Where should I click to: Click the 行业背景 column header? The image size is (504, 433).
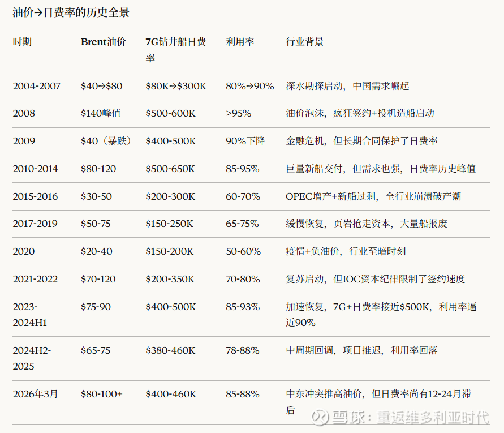pyautogui.click(x=305, y=42)
